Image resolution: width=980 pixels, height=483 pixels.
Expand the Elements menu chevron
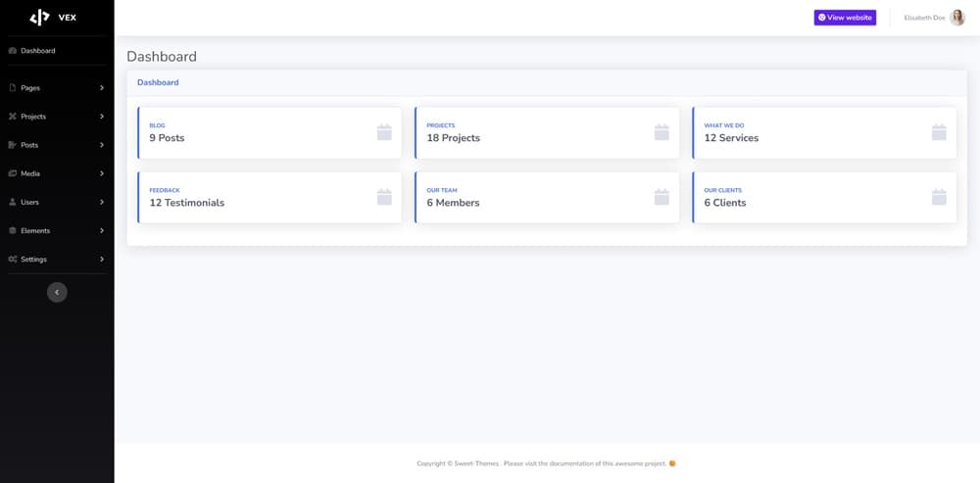102,231
